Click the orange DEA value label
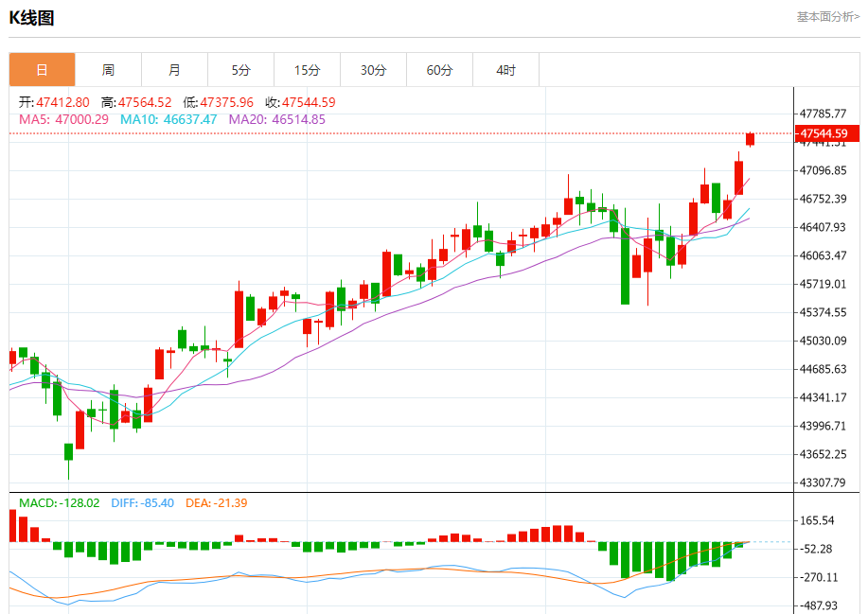The width and height of the screenshot is (868, 614). (216, 502)
